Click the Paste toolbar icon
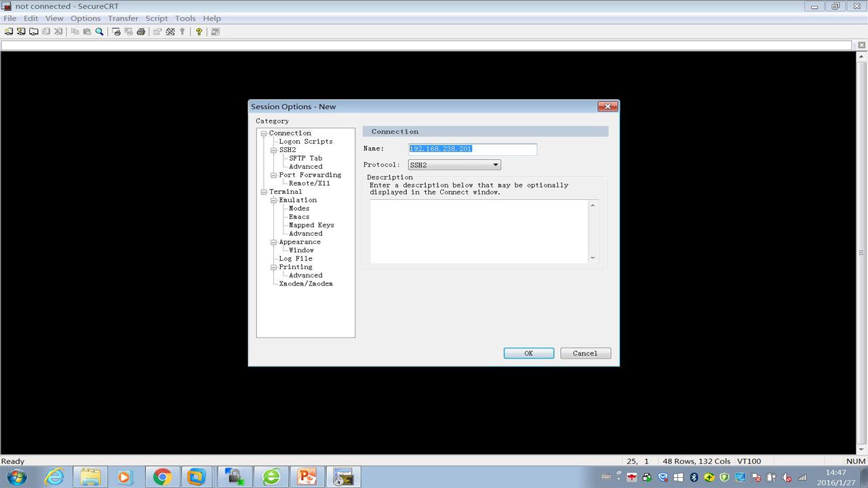 click(x=87, y=31)
